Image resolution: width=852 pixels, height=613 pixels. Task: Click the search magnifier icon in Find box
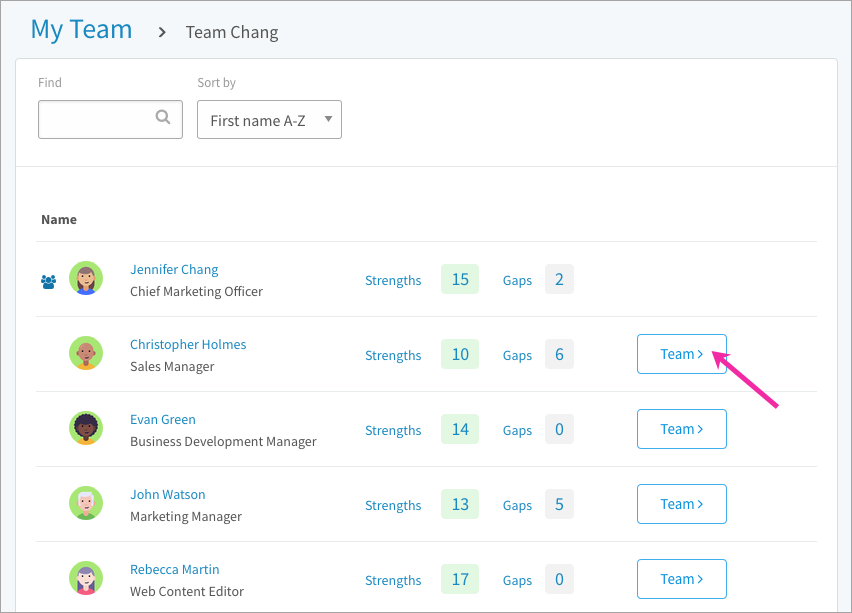click(x=162, y=117)
